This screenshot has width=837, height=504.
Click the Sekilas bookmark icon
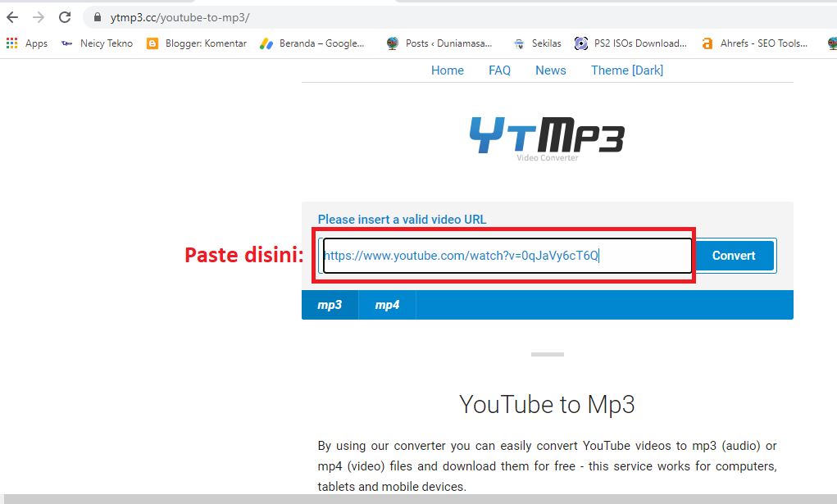[519, 43]
